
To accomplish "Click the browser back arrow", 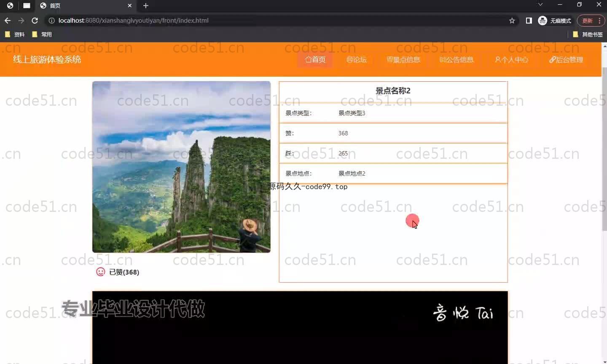I will point(8,20).
